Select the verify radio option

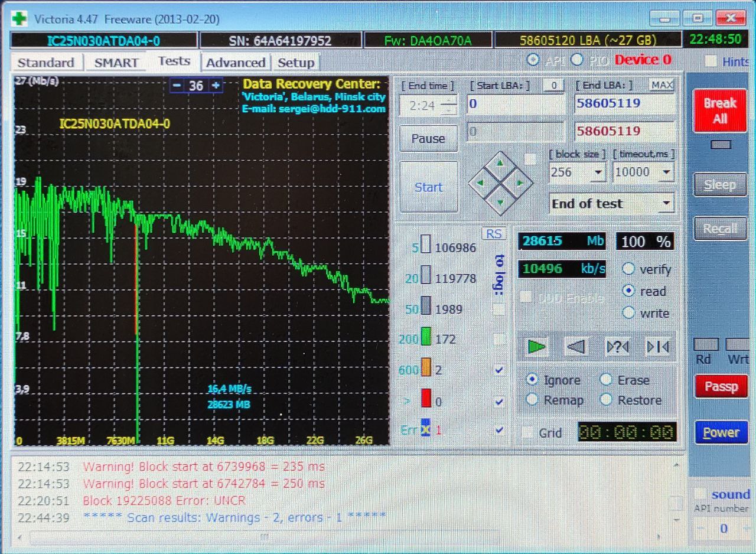(x=629, y=269)
